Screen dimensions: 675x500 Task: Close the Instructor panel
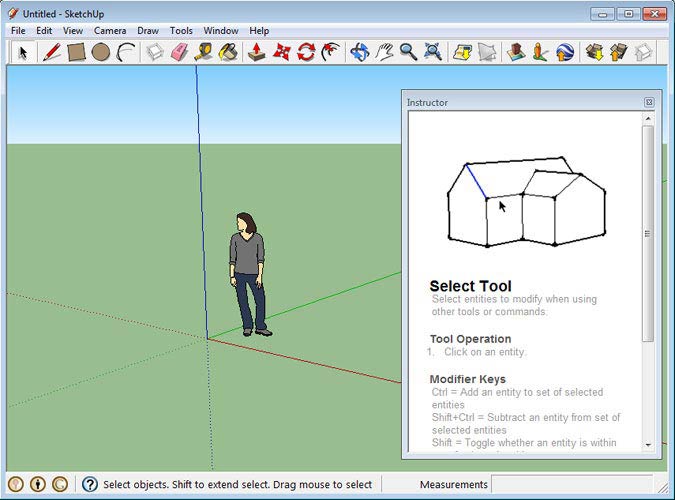point(649,102)
